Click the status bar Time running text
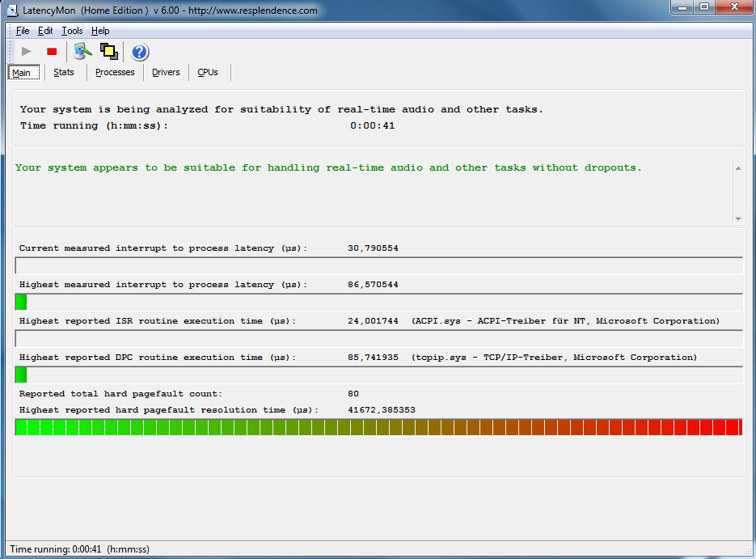This screenshot has width=756, height=559. click(x=79, y=549)
